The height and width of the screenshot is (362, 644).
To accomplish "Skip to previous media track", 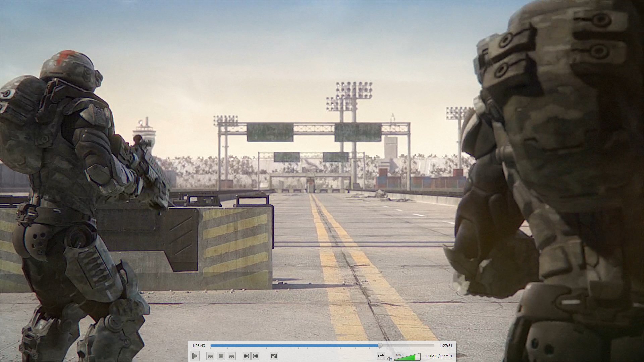I will (210, 356).
